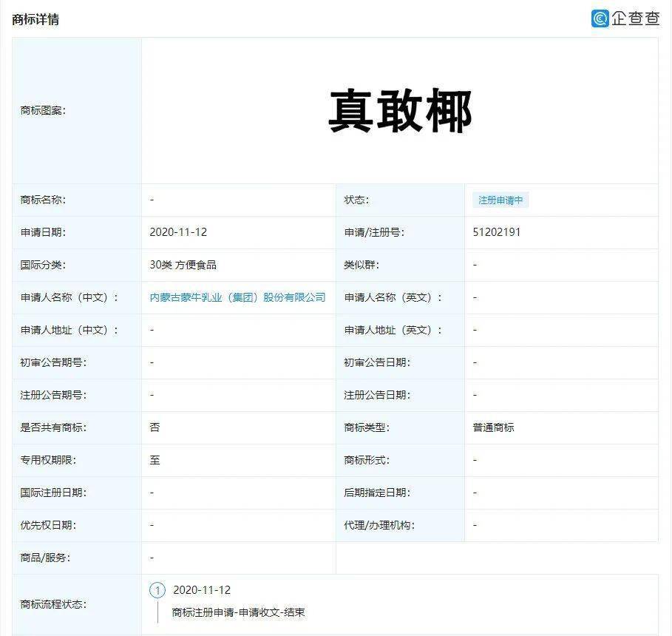Viewport: 672px width, 636px height.
Task: Select the value 至 in 专用权期限 row
Action: pos(155,460)
